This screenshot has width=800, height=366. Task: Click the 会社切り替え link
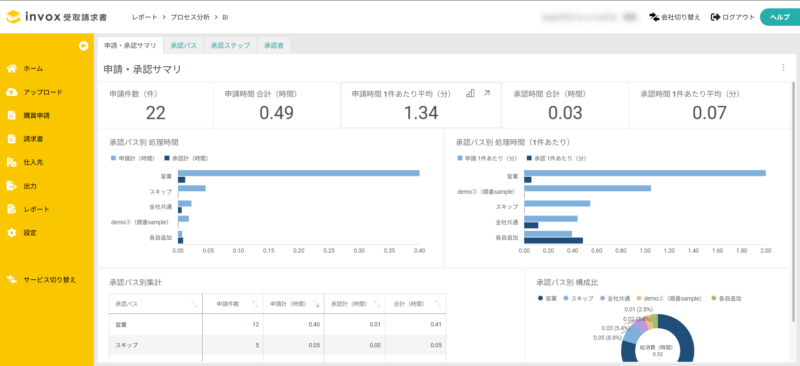674,17
